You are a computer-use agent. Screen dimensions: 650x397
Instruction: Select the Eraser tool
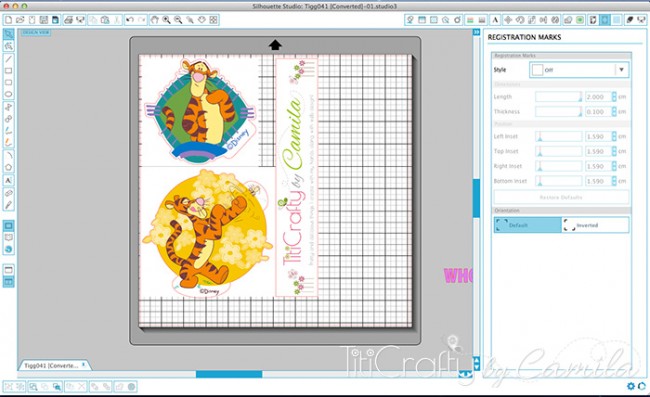tap(8, 193)
